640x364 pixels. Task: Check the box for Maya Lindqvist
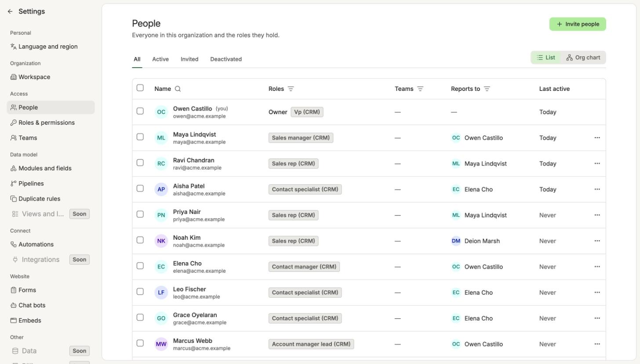click(x=140, y=137)
